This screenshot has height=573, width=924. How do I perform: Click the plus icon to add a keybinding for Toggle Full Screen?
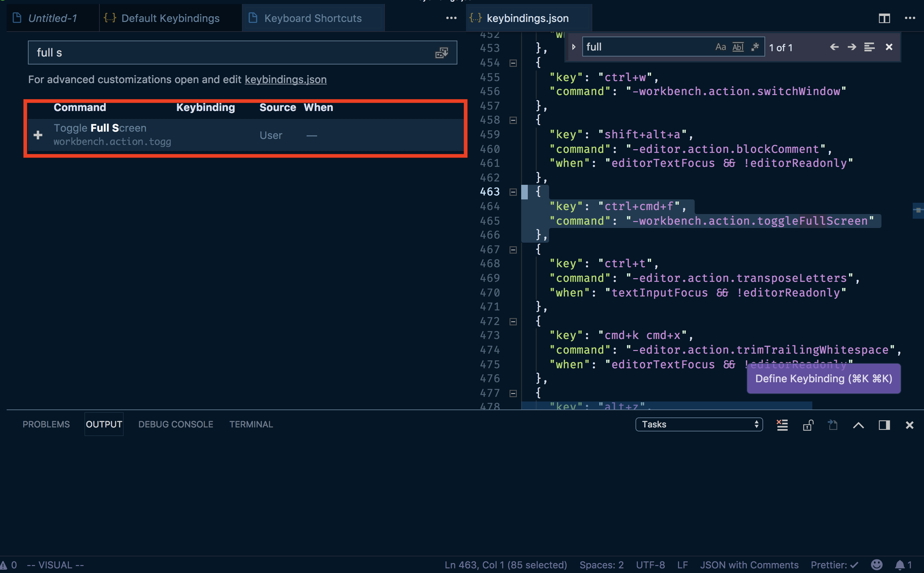38,135
